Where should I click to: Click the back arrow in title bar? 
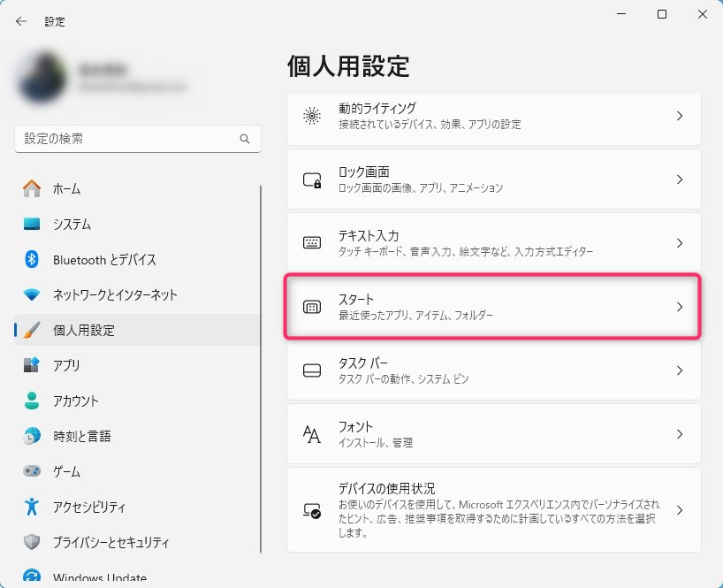(x=21, y=21)
